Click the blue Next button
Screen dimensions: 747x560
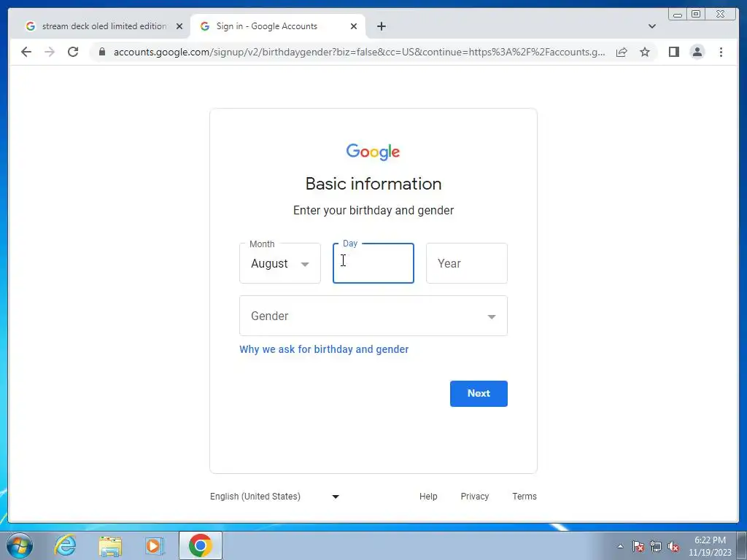(479, 393)
